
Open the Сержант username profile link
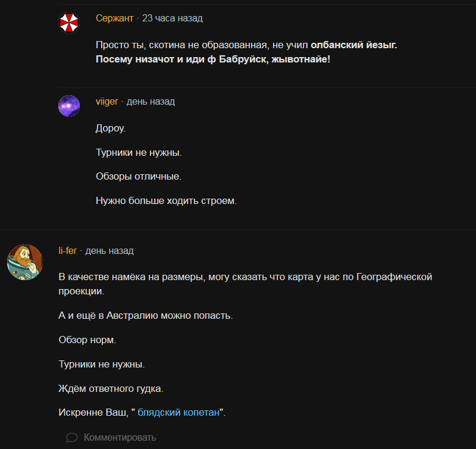point(115,18)
